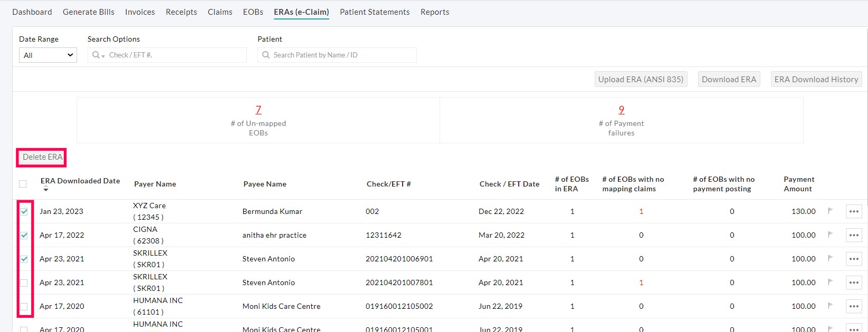Click the flag icon for XYZ Care row
868x332 pixels.
coord(830,211)
